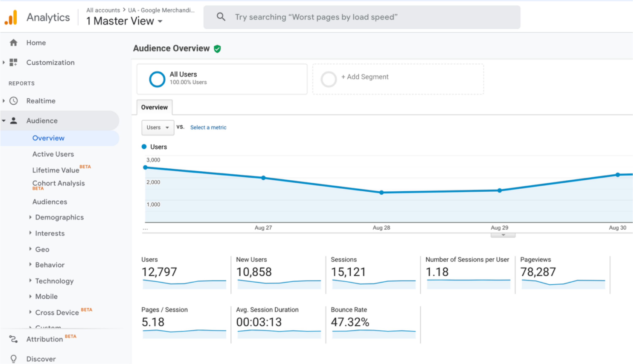633x364 pixels.
Task: Click the Discover lightbulb icon
Action: point(13,359)
